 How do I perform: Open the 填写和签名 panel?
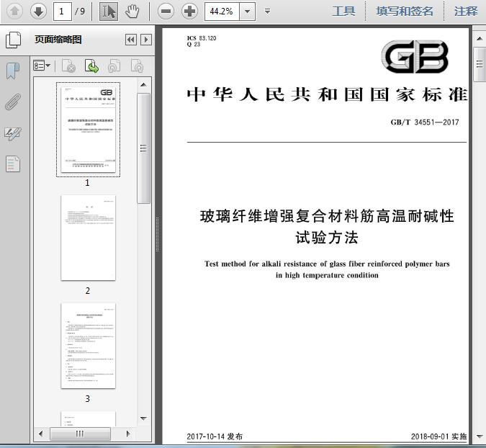(x=405, y=12)
